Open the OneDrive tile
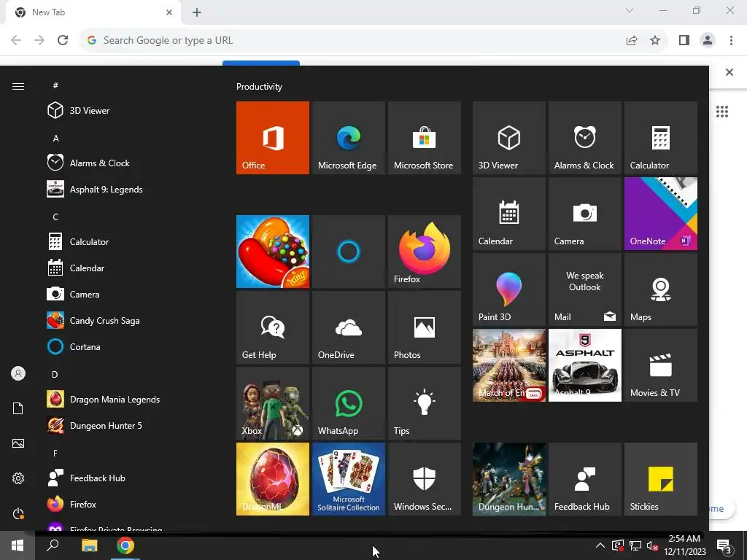Image resolution: width=747 pixels, height=560 pixels. tap(348, 327)
